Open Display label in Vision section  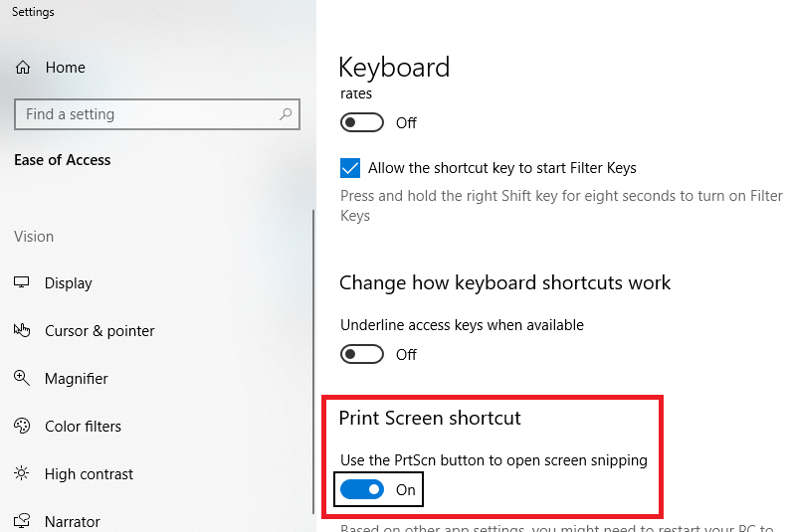tap(68, 283)
